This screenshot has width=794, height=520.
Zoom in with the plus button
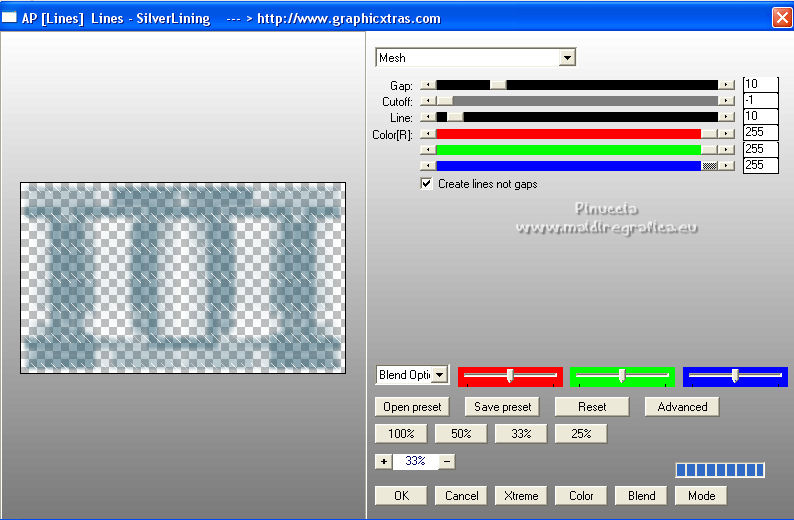(x=384, y=461)
